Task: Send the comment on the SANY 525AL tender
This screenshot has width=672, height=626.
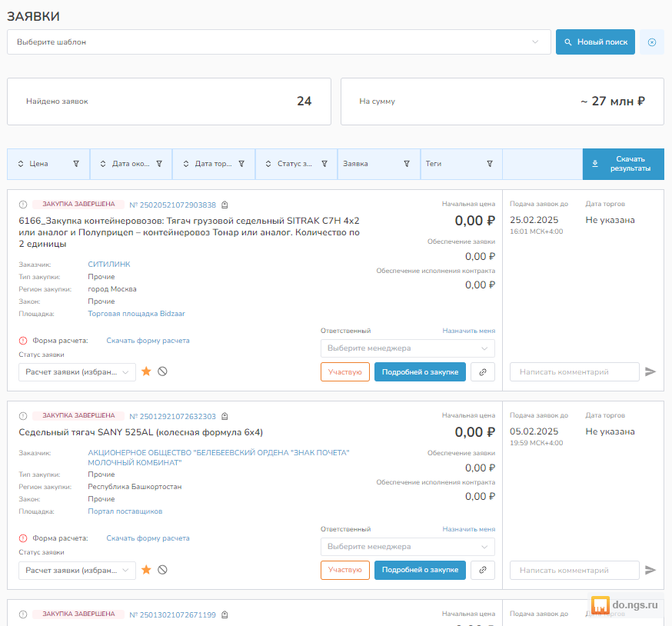Action: click(650, 571)
